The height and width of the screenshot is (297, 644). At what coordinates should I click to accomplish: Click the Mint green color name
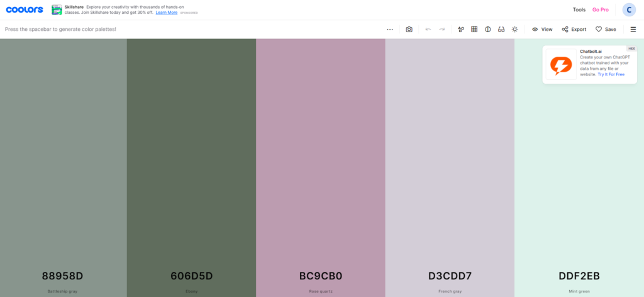pyautogui.click(x=579, y=291)
